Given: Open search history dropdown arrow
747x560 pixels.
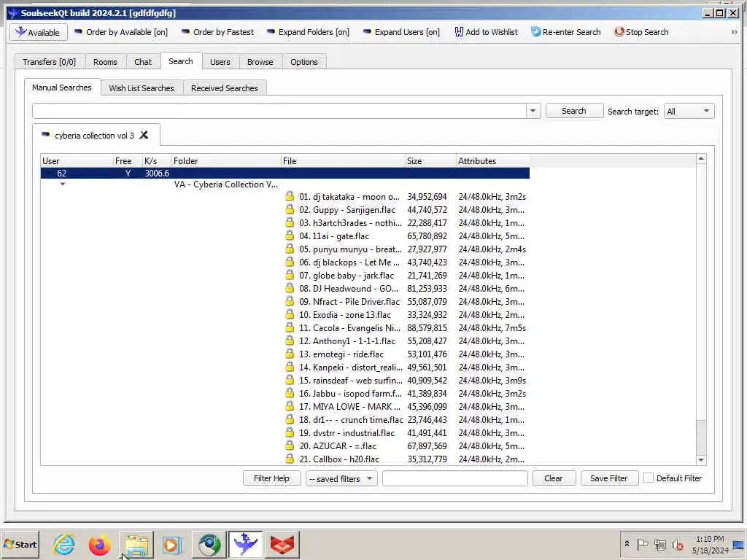Looking at the screenshot, I should (533, 111).
